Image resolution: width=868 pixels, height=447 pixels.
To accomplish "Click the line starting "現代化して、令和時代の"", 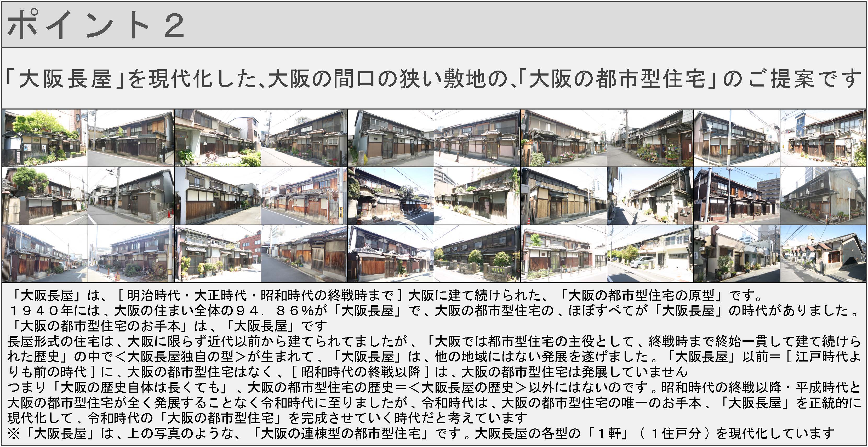I will (x=267, y=418).
